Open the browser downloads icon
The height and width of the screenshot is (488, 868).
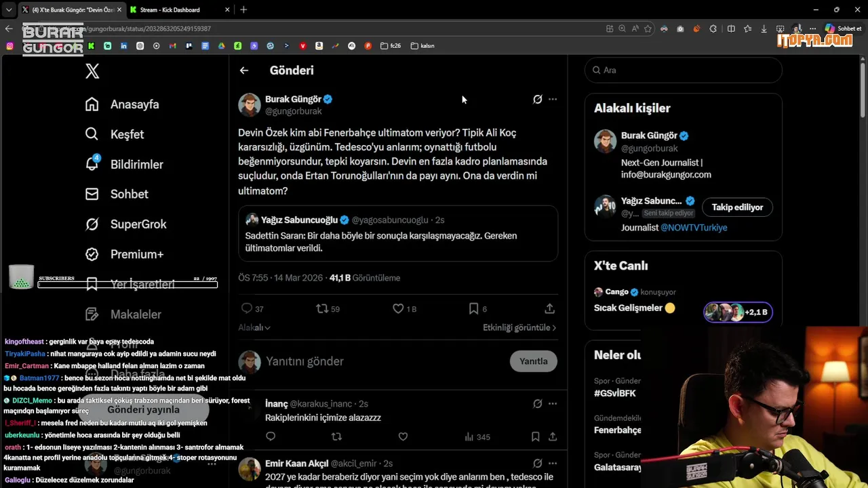pos(764,28)
